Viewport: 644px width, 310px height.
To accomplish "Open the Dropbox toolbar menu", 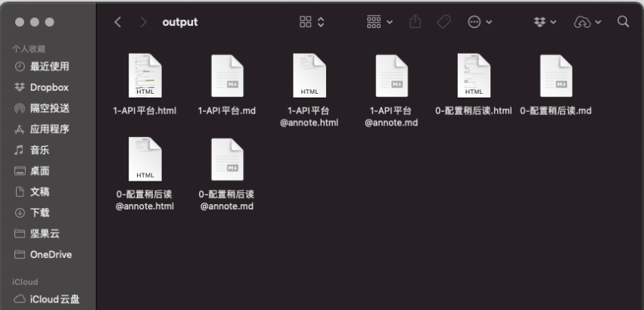I will (540, 22).
